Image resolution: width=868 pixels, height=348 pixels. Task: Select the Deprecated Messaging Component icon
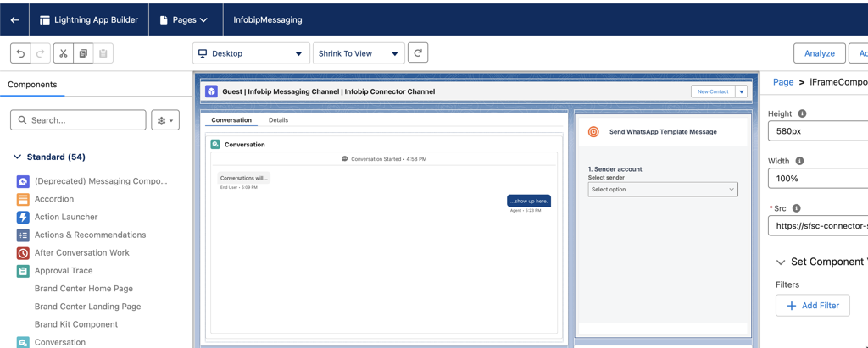click(x=23, y=181)
